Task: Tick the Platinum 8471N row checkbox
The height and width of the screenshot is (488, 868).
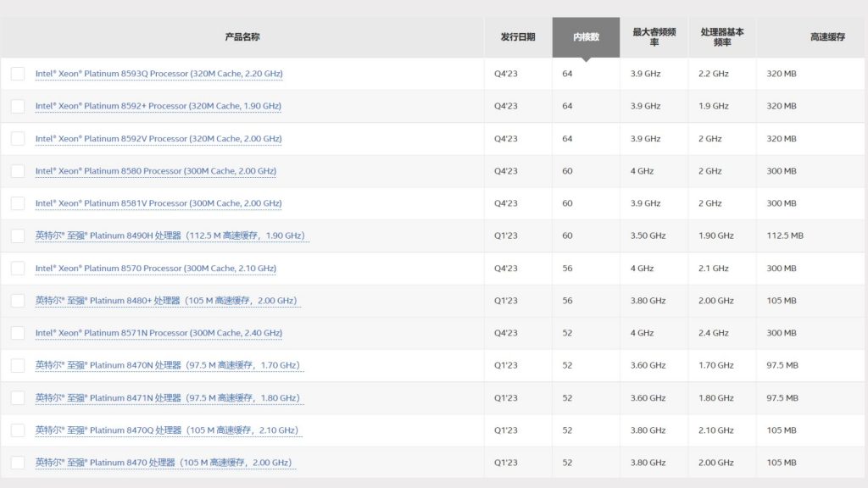Action: 18,398
